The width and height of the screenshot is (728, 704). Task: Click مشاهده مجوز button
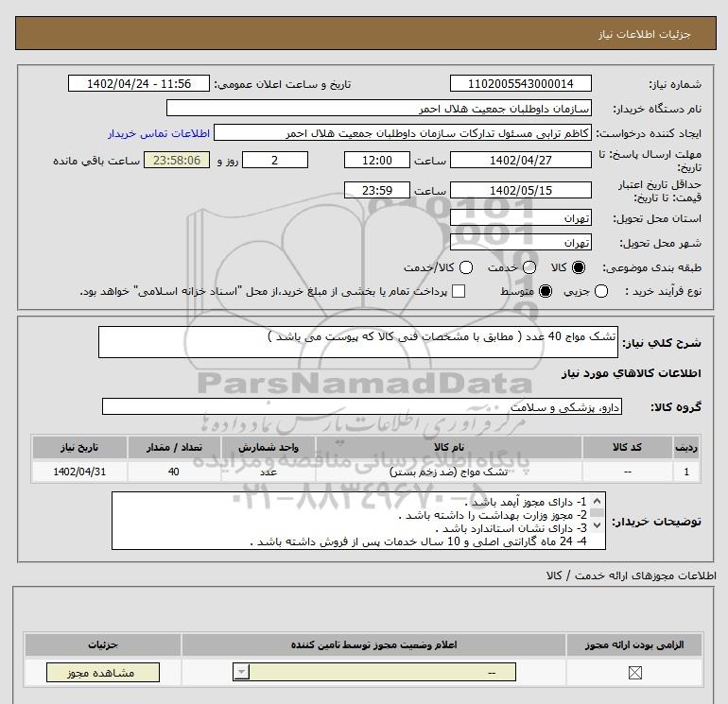tap(103, 673)
